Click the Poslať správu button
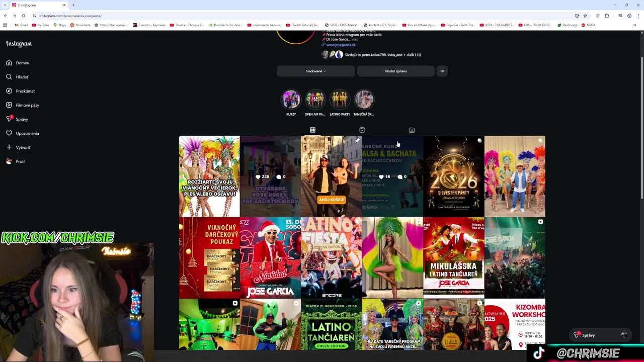644x362 pixels. pos(396,71)
